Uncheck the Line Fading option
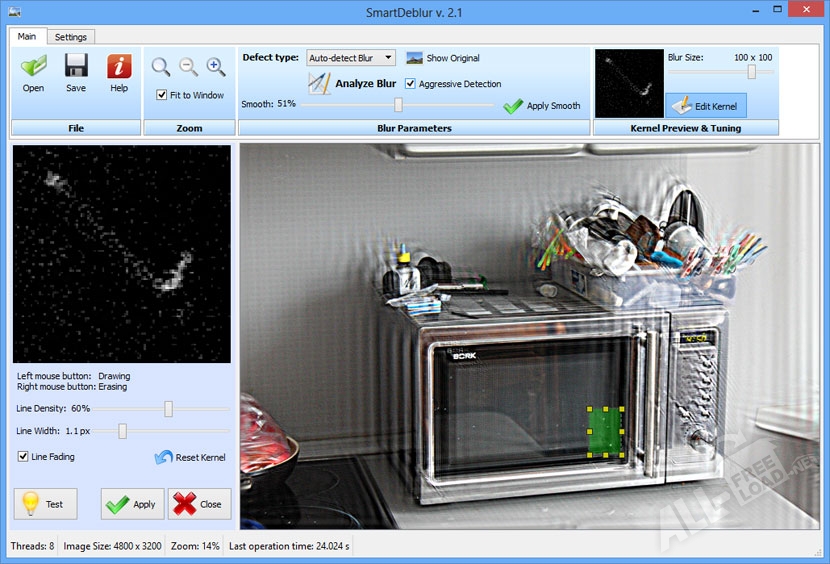Image resolution: width=830 pixels, height=564 pixels. tap(23, 457)
